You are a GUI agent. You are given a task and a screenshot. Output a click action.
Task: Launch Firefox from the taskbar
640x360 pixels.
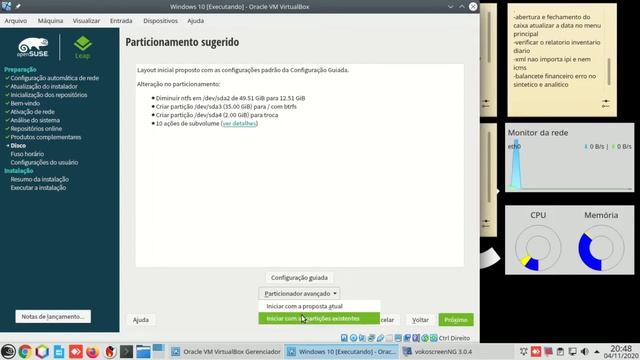[93, 351]
